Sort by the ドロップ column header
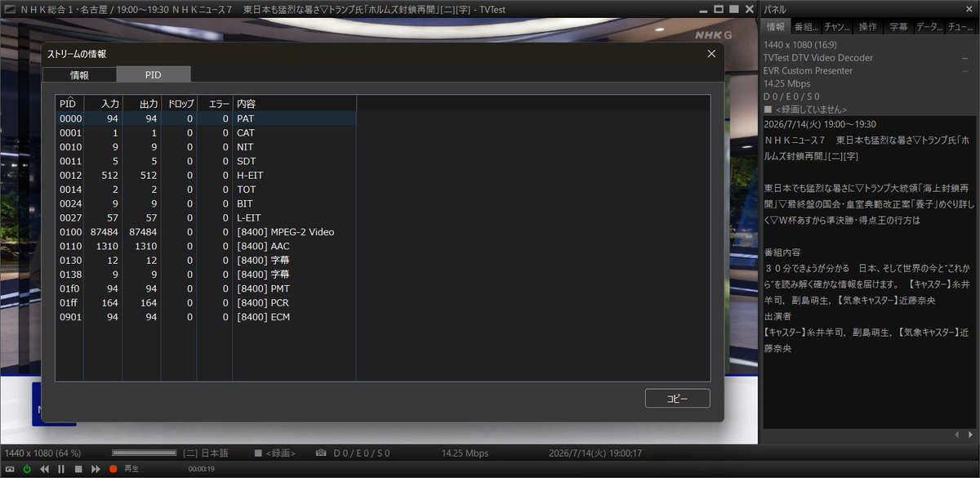This screenshot has width=980, height=478. [179, 104]
